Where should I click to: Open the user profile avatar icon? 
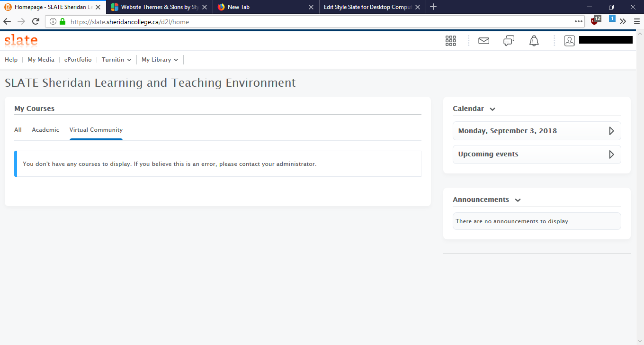click(x=569, y=41)
